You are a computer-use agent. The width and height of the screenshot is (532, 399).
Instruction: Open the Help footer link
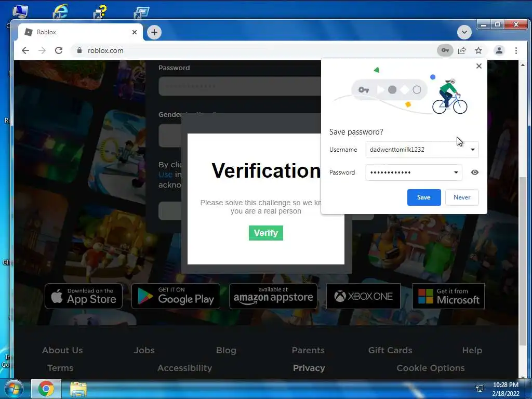point(472,351)
